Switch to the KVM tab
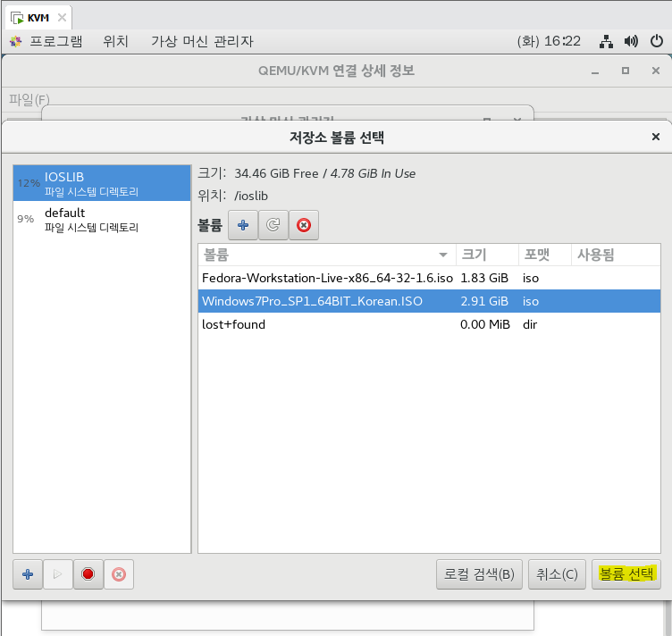Viewport: 672px width, 636px height. [38, 18]
